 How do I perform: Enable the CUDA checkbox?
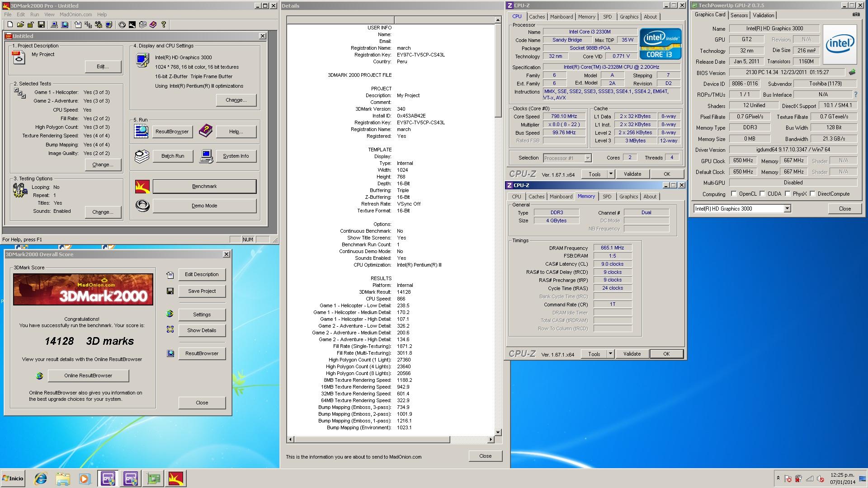pos(762,194)
